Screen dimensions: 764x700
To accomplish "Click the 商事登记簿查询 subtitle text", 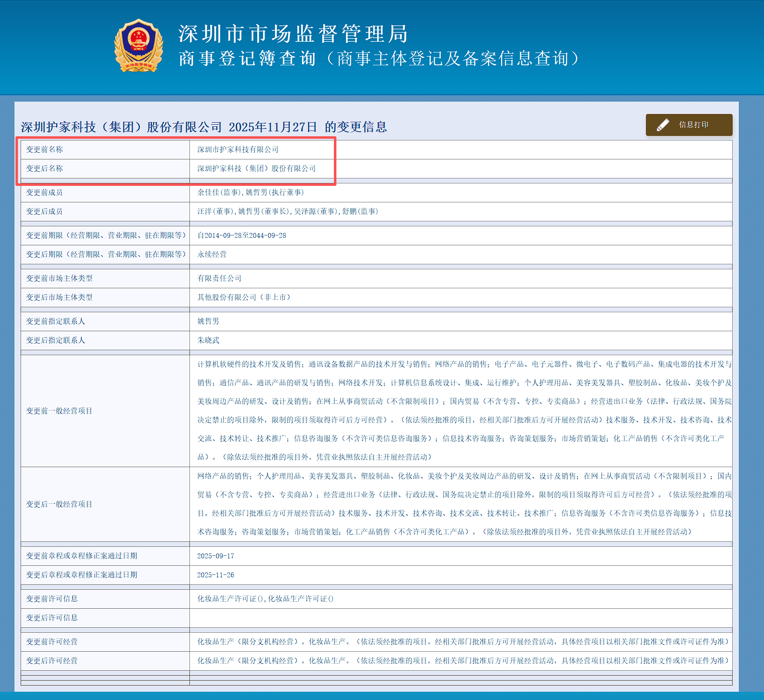I will coord(247,59).
